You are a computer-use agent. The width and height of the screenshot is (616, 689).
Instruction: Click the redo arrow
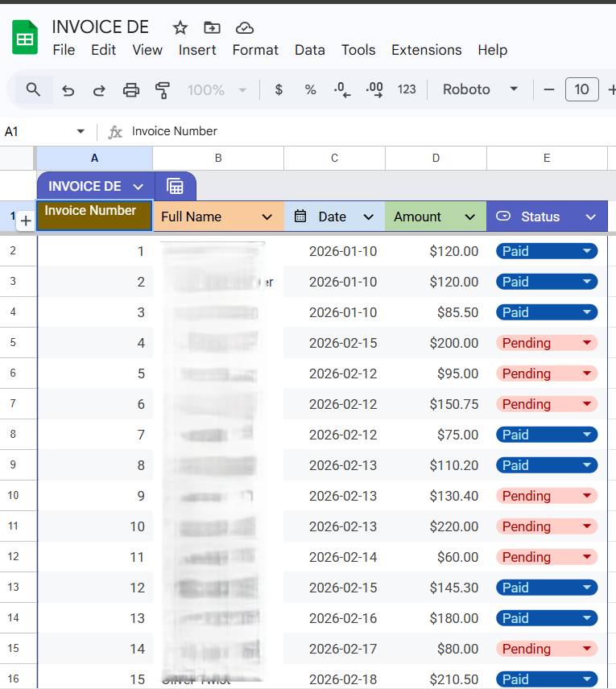(99, 90)
